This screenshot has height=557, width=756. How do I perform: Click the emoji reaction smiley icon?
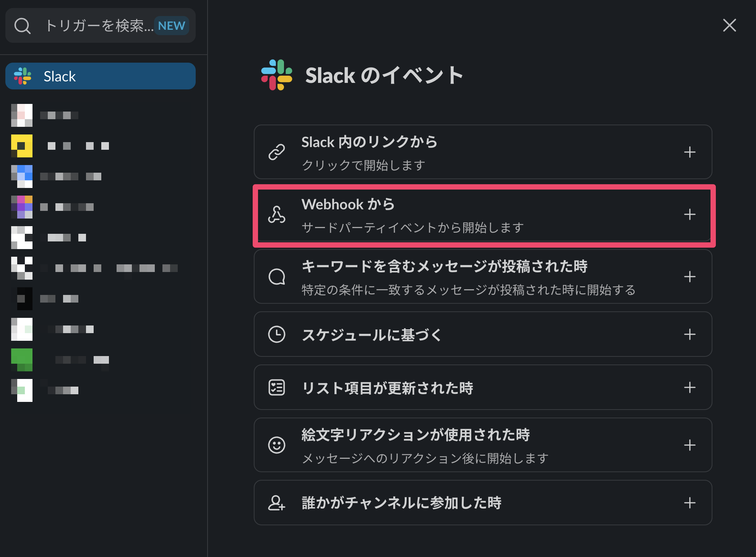click(277, 445)
